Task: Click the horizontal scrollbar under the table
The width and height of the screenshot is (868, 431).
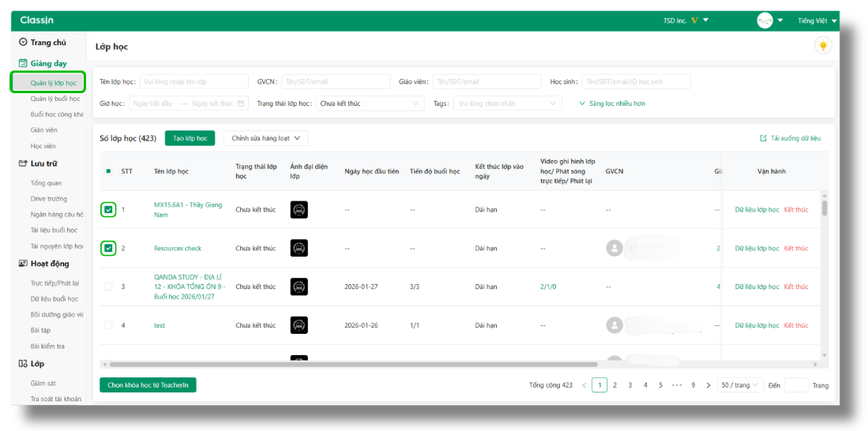Action: 353,365
